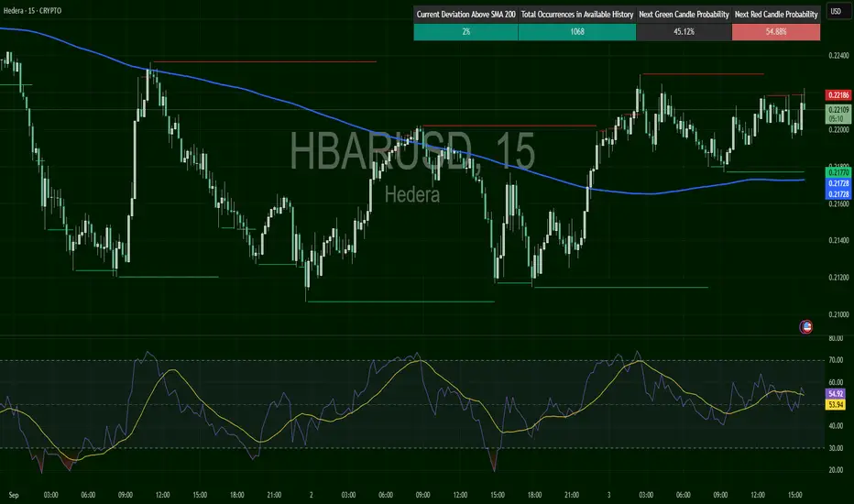854x504 pixels.
Task: Click the 0.21200 price scale value
Action: coord(838,278)
